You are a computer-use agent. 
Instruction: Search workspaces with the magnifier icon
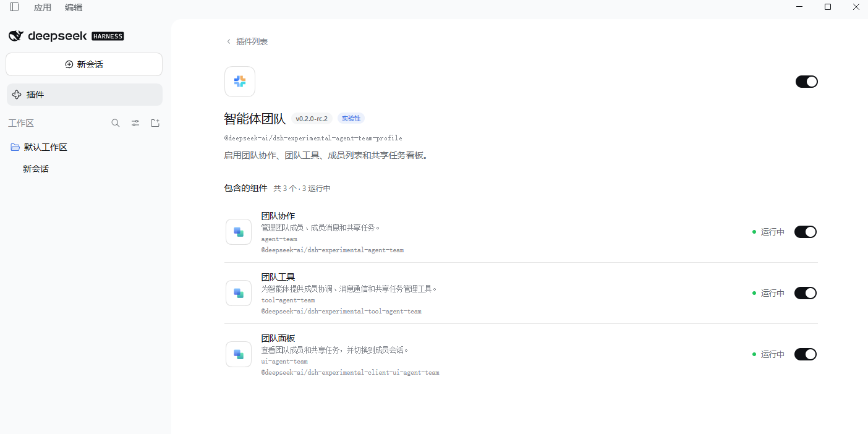pyautogui.click(x=116, y=123)
